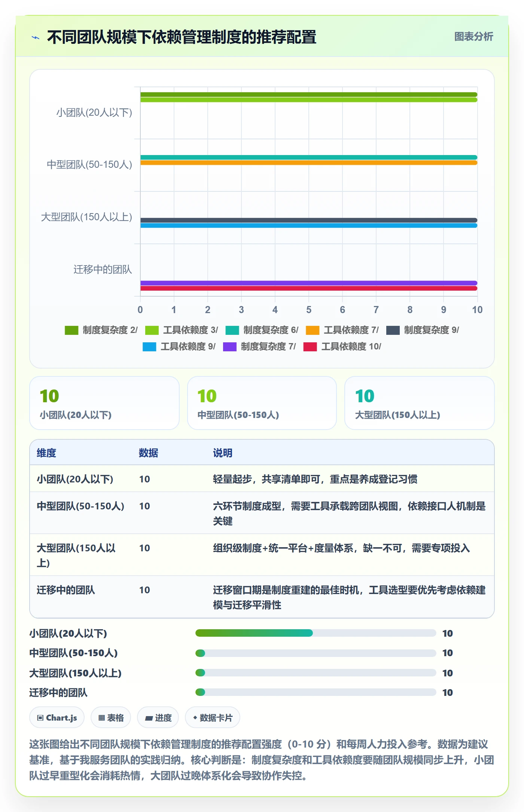The height and width of the screenshot is (812, 524).
Task: Select the orange bar for 中型团队
Action: coord(309,163)
